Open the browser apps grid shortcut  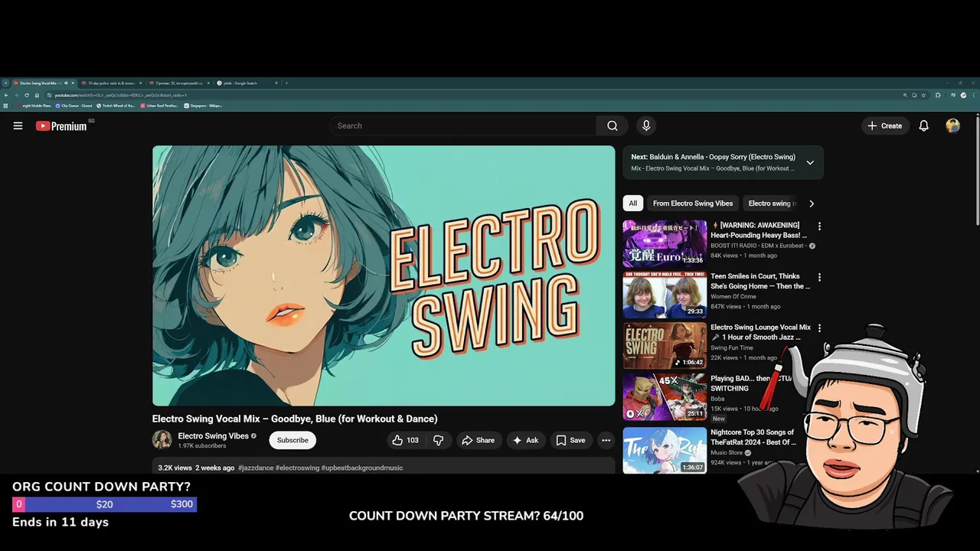5,106
